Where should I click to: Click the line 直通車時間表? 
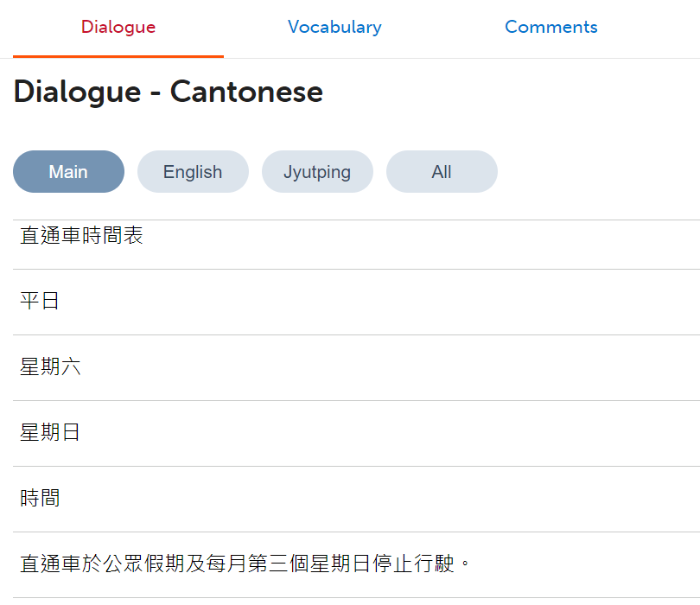pyautogui.click(x=81, y=236)
